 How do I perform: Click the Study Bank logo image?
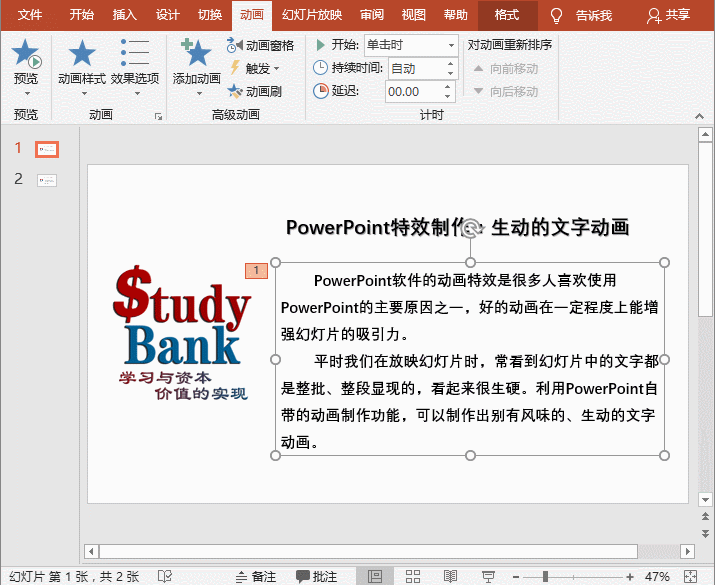[181, 333]
